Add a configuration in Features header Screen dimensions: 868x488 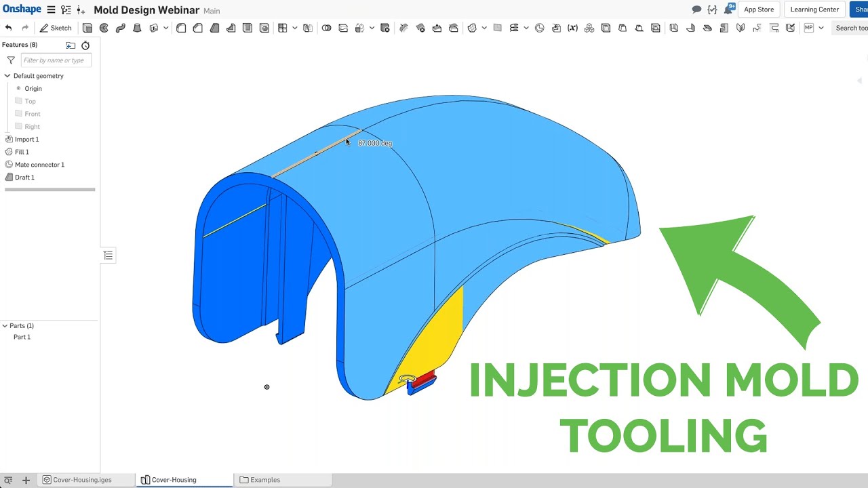(x=71, y=45)
